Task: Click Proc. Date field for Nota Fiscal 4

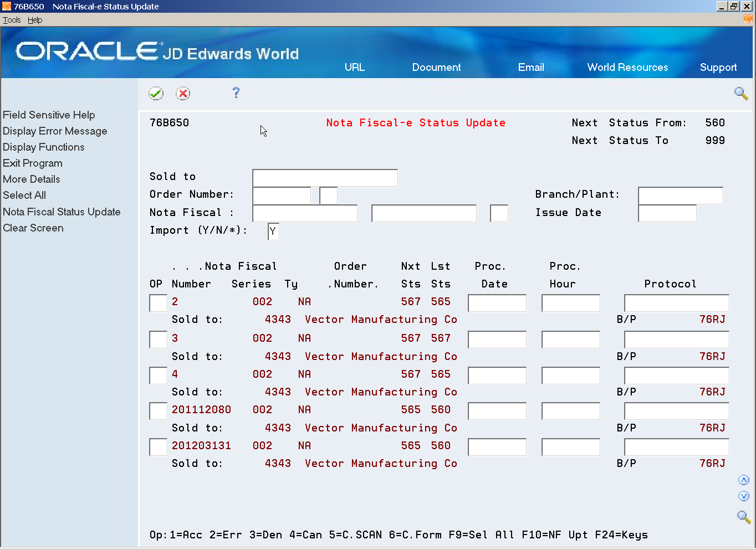Action: pos(497,376)
